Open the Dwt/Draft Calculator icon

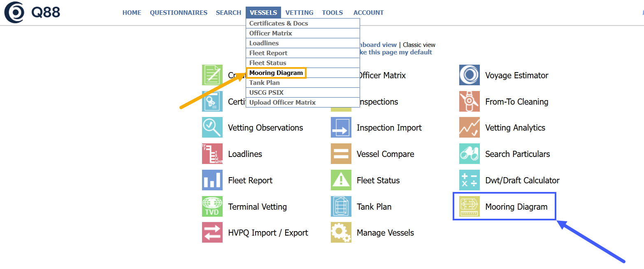pyautogui.click(x=469, y=180)
